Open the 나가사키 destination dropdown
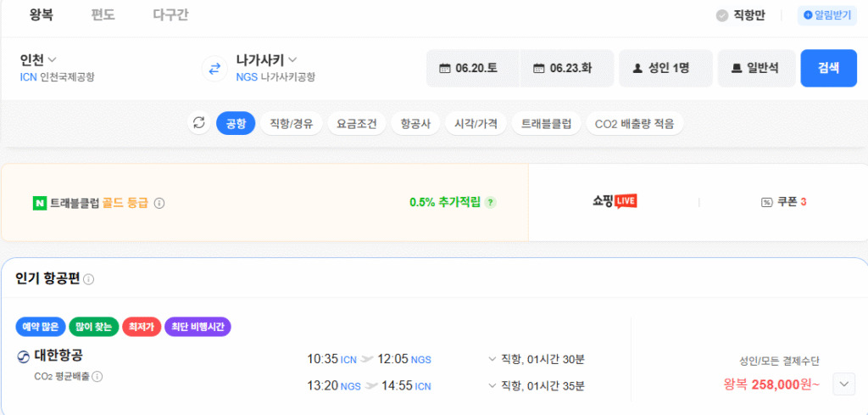868x415 pixels. 267,59
